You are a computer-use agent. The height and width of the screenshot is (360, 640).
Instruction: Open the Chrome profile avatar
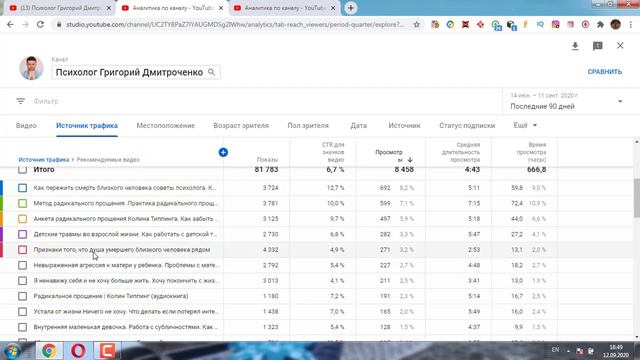coord(616,24)
